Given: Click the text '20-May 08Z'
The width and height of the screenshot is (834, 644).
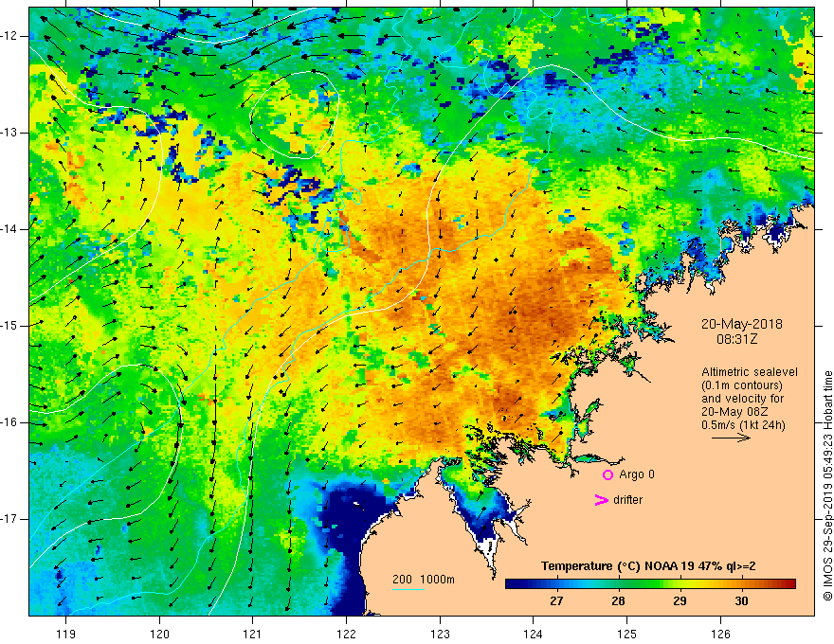Looking at the screenshot, I should (x=734, y=412).
